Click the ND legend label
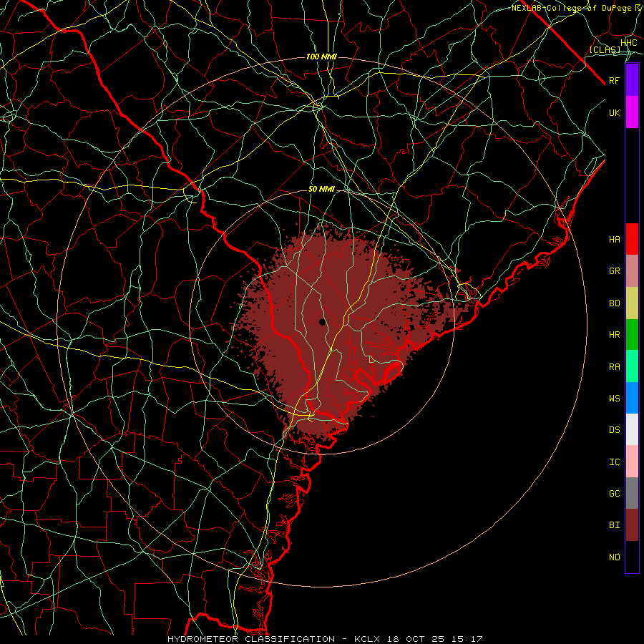 point(614,557)
